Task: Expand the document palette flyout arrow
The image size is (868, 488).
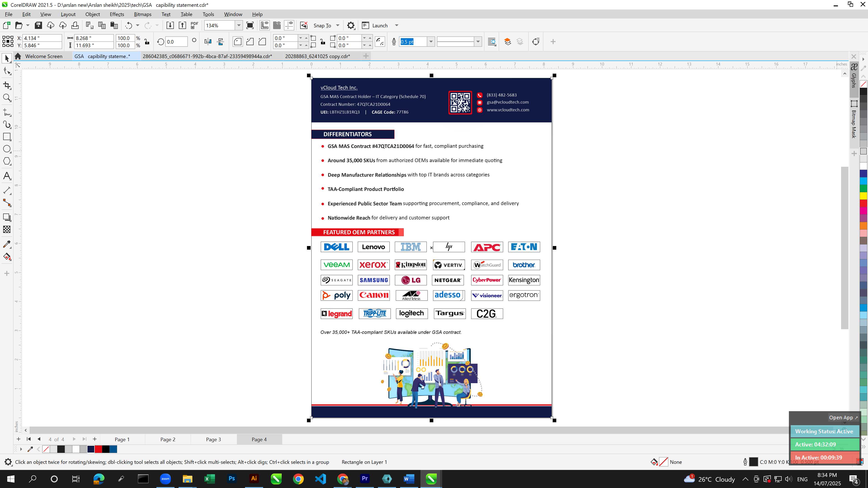Action: 21,449
